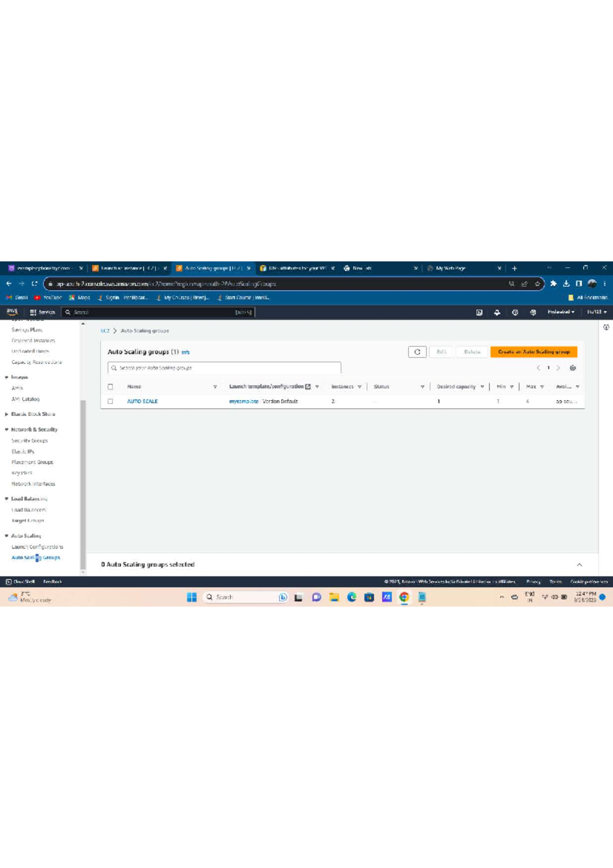Open the AWS notifications bell
Screen dimensions: 613x868
(x=497, y=312)
